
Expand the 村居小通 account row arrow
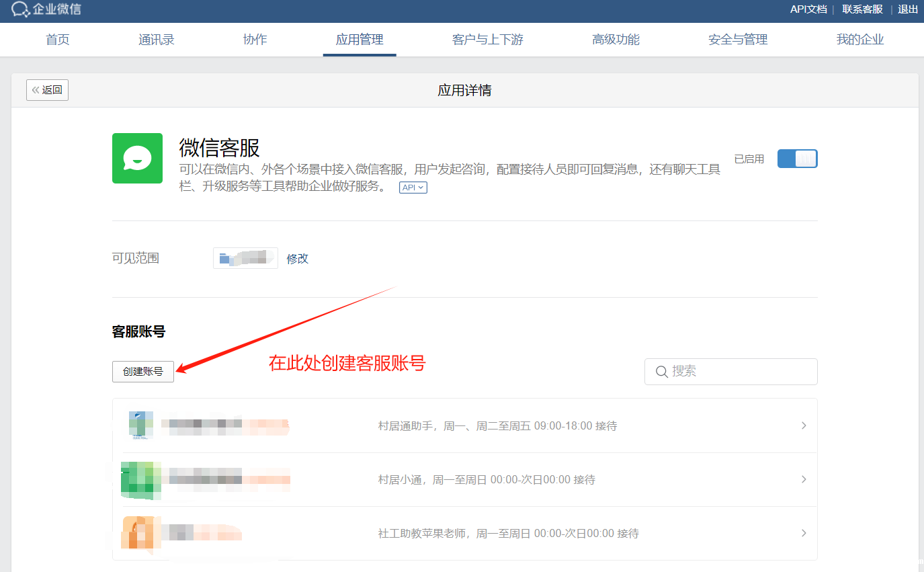803,479
